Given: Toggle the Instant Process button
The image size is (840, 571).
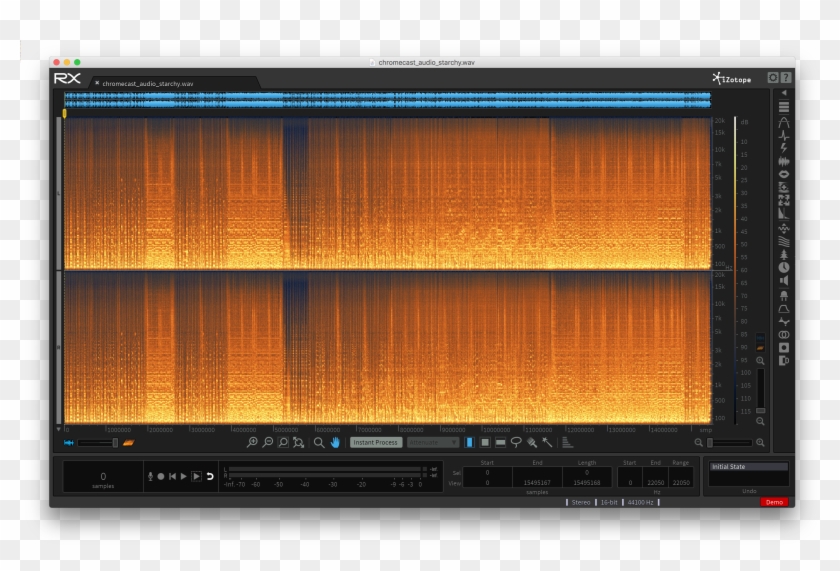Looking at the screenshot, I should pyautogui.click(x=376, y=442).
